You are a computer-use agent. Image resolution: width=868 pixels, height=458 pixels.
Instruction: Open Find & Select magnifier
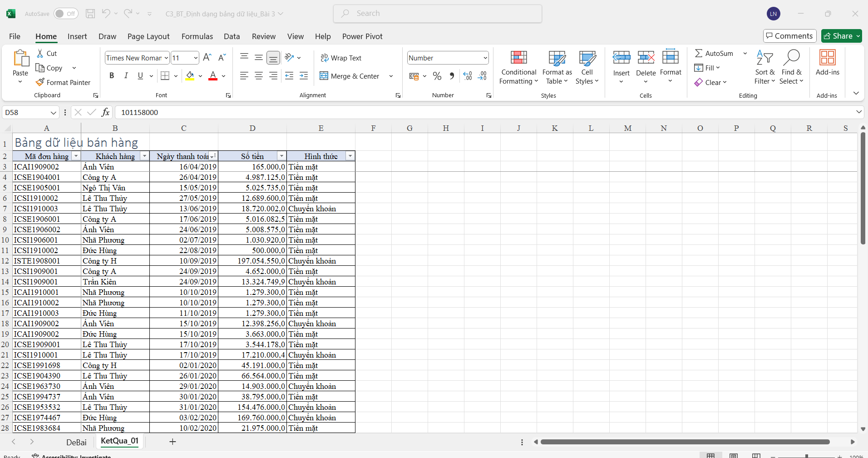click(x=791, y=58)
